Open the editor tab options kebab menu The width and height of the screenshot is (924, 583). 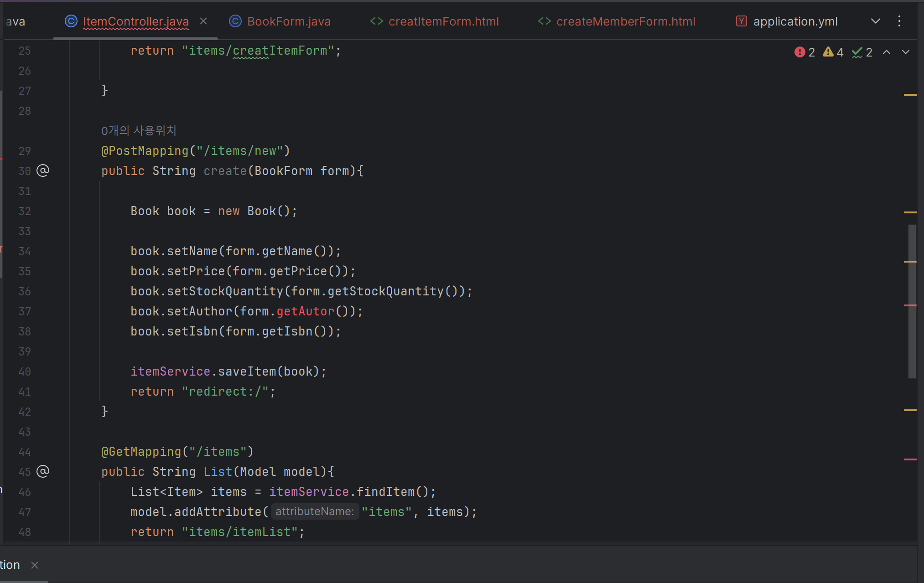899,21
